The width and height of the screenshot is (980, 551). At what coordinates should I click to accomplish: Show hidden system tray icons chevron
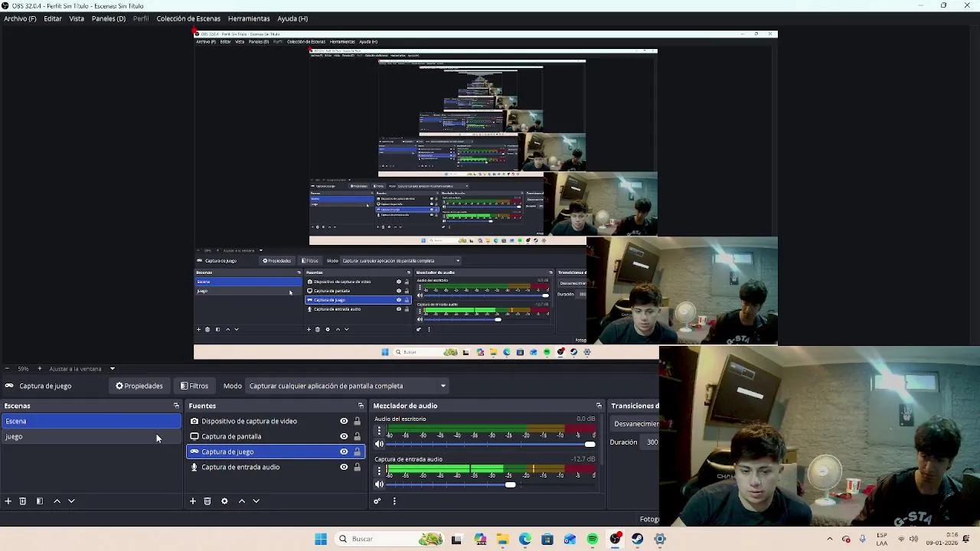click(829, 540)
